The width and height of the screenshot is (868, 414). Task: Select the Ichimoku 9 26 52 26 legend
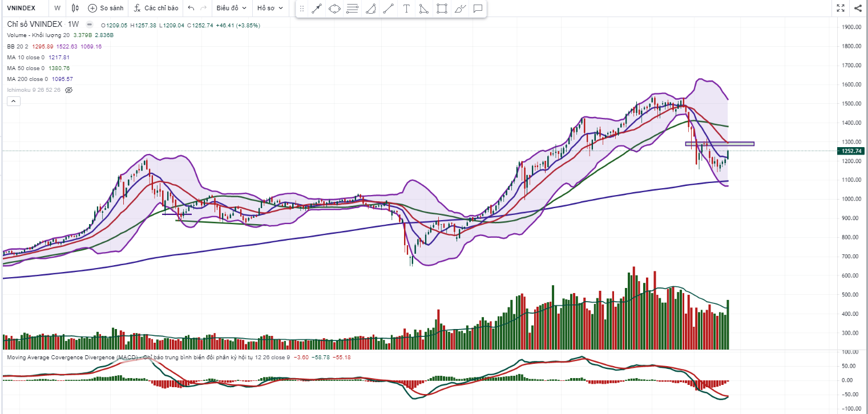click(34, 90)
